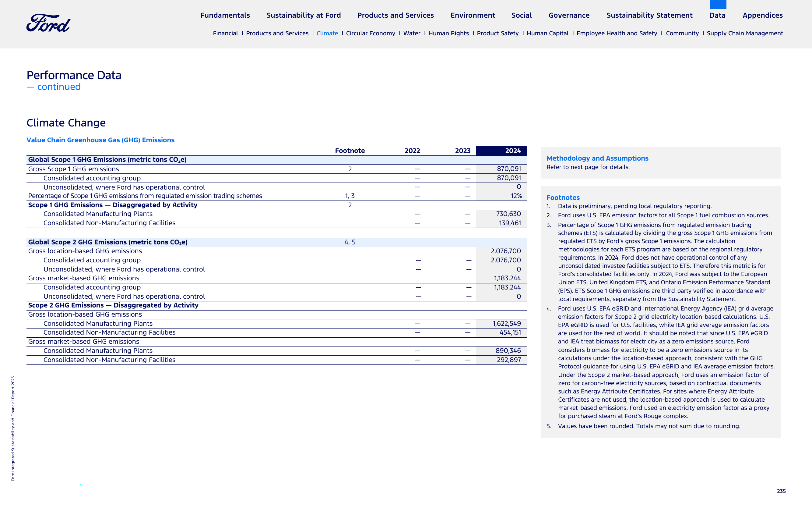Screen dimensions: 812x508
Task: Select the Governance tab
Action: click(x=569, y=15)
